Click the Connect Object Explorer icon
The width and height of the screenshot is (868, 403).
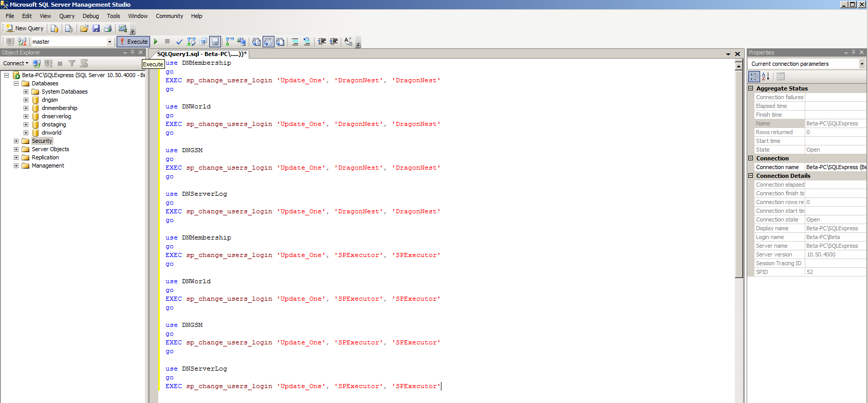point(36,63)
